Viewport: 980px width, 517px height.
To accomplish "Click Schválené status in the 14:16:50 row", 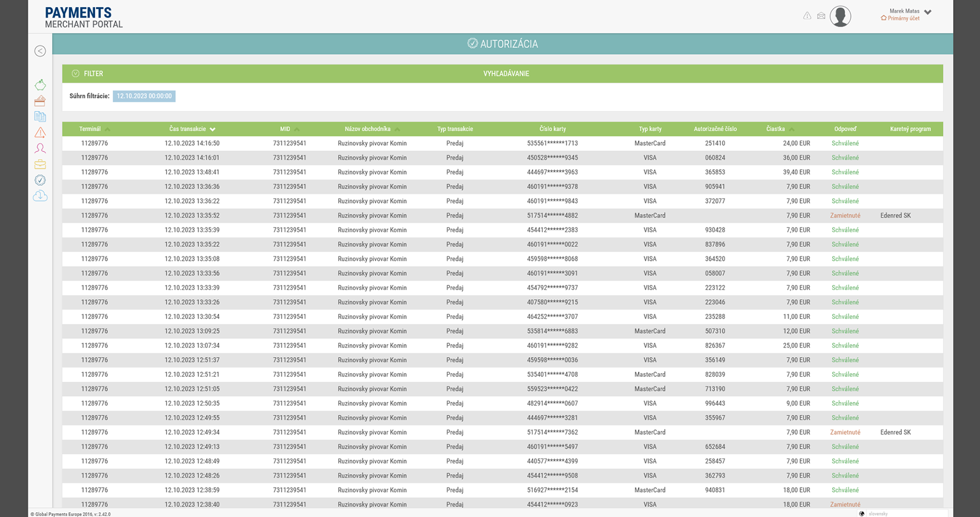I will coord(846,143).
